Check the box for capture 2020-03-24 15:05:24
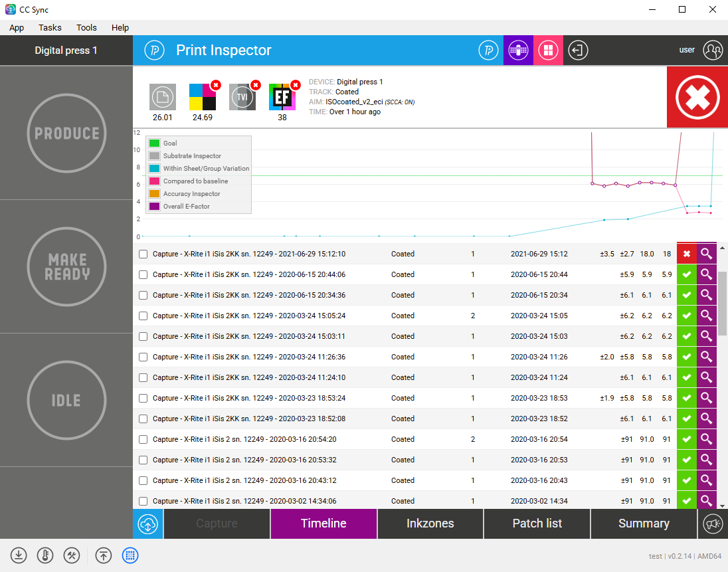The image size is (728, 572). pyautogui.click(x=143, y=316)
